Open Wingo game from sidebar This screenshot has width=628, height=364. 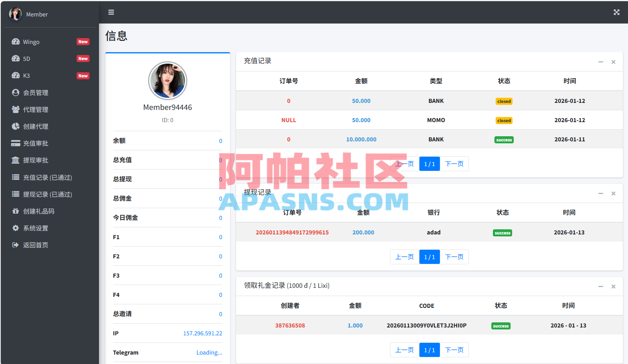tap(50, 42)
